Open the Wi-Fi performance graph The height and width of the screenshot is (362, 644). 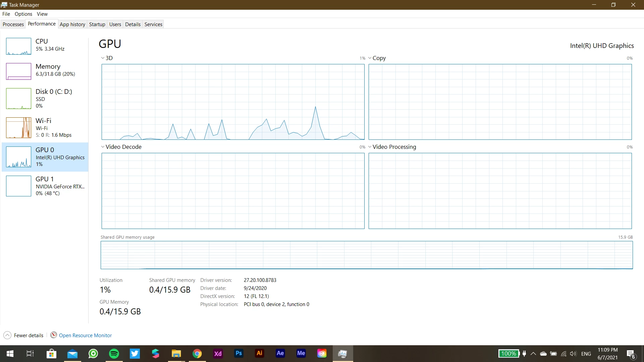19,128
